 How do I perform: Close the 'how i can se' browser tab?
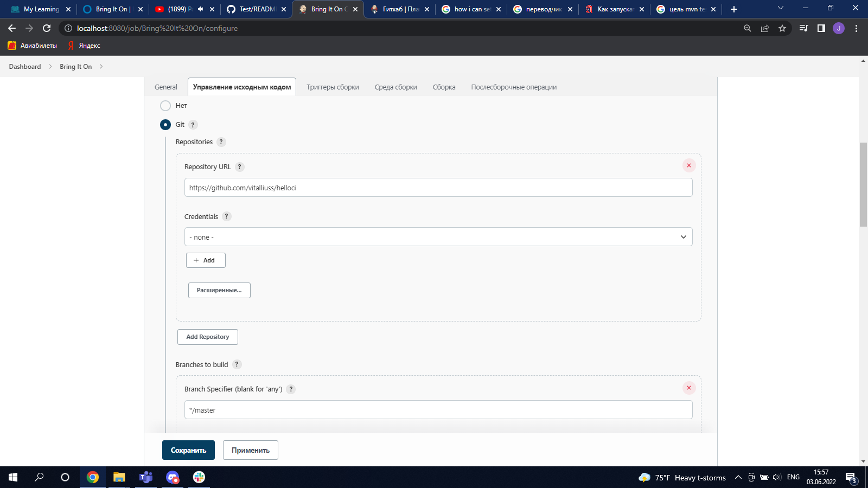(499, 9)
